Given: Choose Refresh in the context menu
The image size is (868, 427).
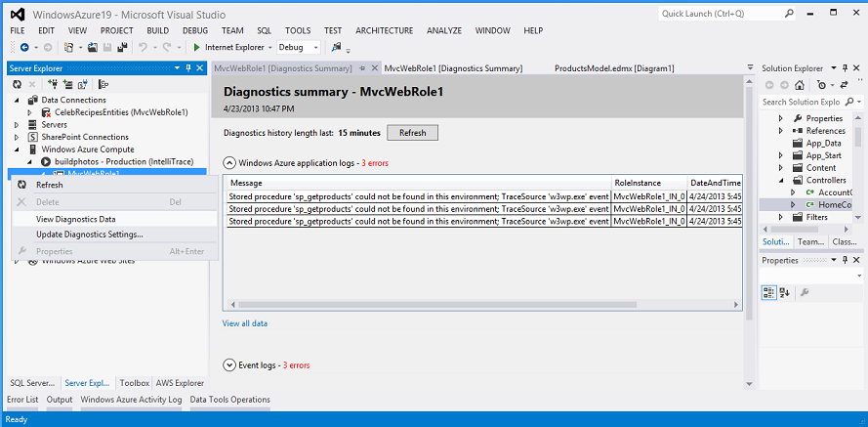Looking at the screenshot, I should coord(114,185).
